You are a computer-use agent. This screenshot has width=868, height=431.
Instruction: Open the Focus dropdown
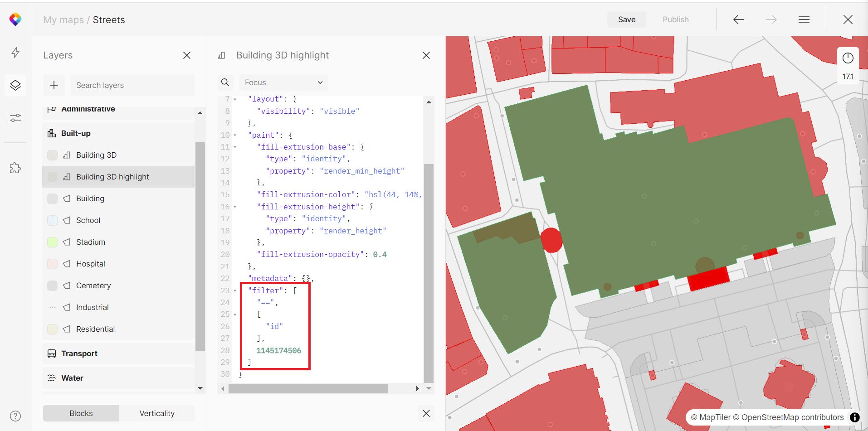click(283, 82)
